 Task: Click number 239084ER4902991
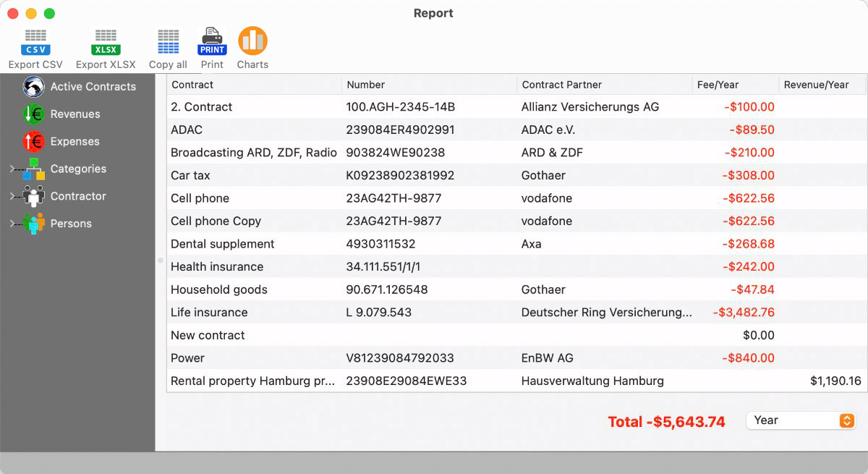(400, 130)
